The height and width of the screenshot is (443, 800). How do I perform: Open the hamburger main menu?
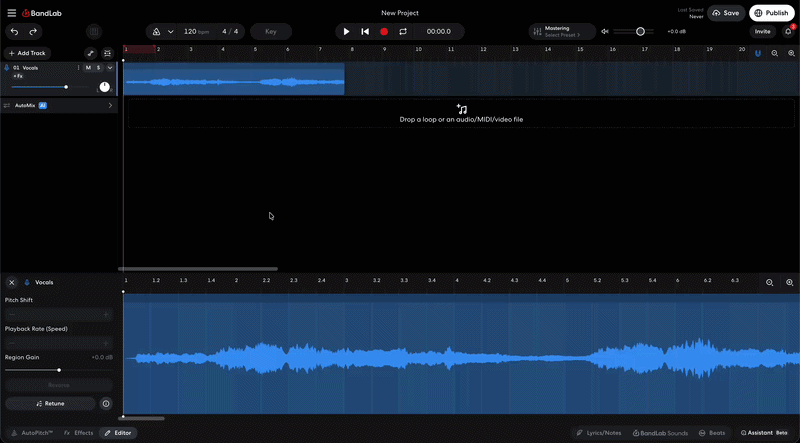coord(11,13)
